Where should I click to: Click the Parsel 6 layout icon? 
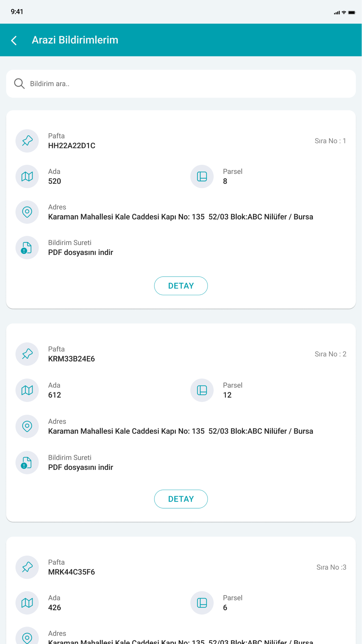pyautogui.click(x=202, y=603)
